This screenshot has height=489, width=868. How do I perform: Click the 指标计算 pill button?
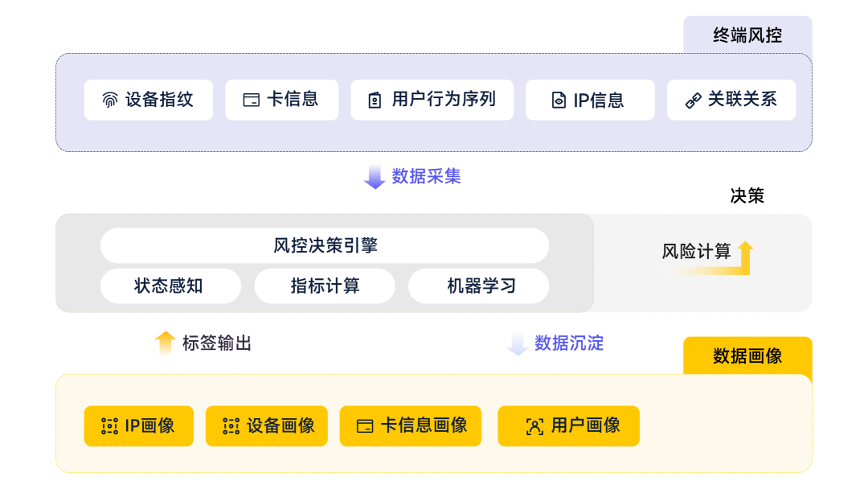pyautogui.click(x=325, y=286)
